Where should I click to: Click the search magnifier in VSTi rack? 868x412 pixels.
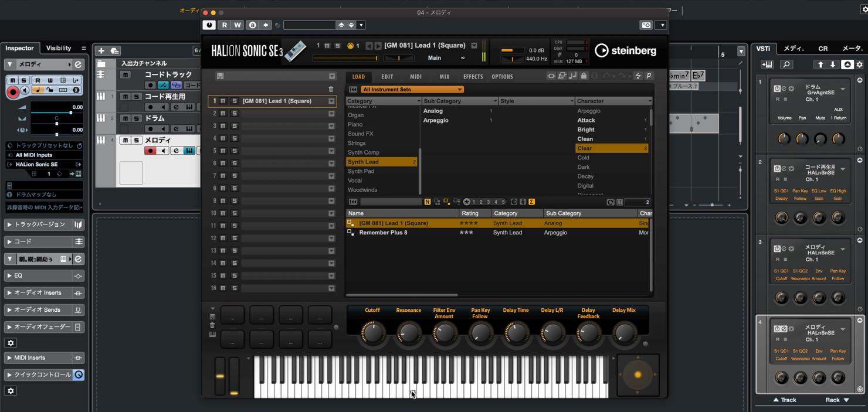(786, 64)
